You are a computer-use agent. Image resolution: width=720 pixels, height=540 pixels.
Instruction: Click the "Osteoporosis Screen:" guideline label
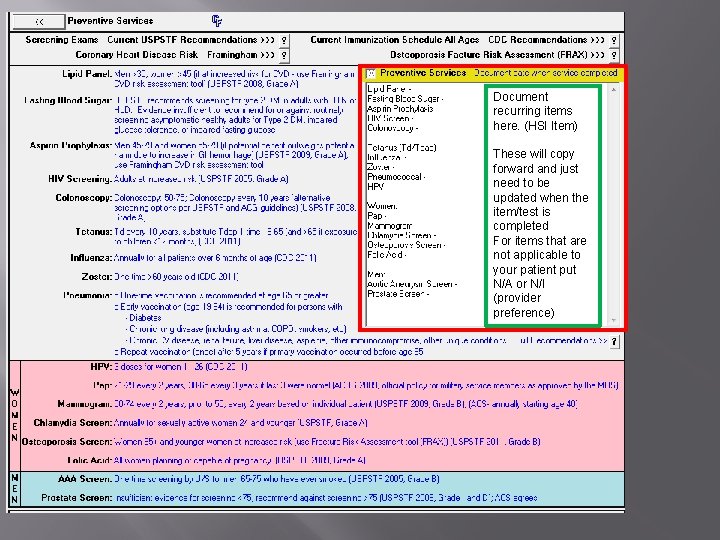67,442
